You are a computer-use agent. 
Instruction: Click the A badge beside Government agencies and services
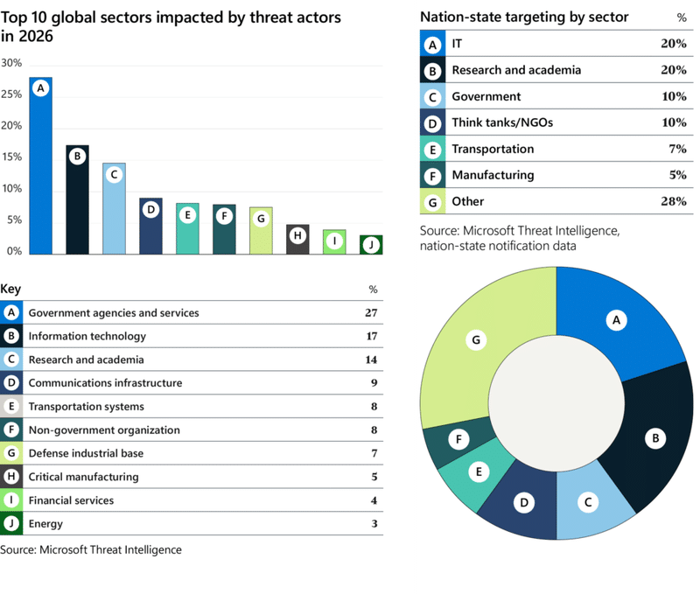click(11, 312)
